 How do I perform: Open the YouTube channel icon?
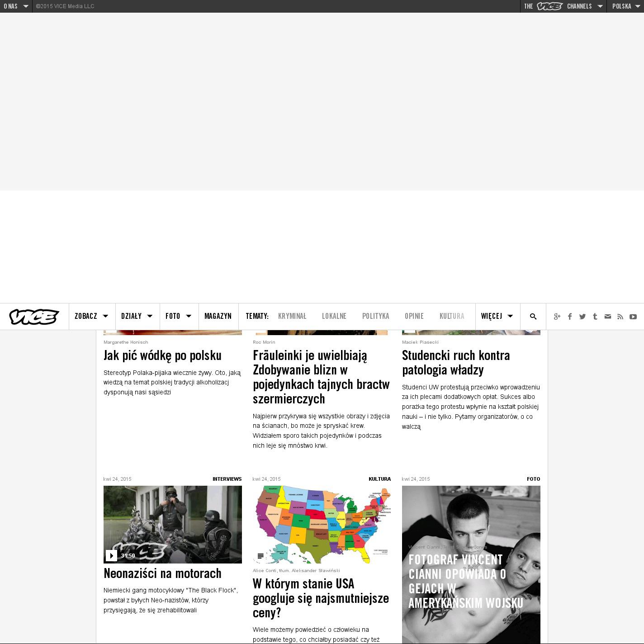click(633, 317)
